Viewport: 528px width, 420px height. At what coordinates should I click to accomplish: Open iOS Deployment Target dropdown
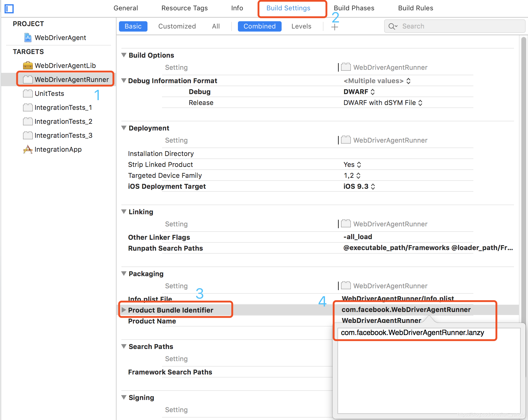tap(359, 187)
